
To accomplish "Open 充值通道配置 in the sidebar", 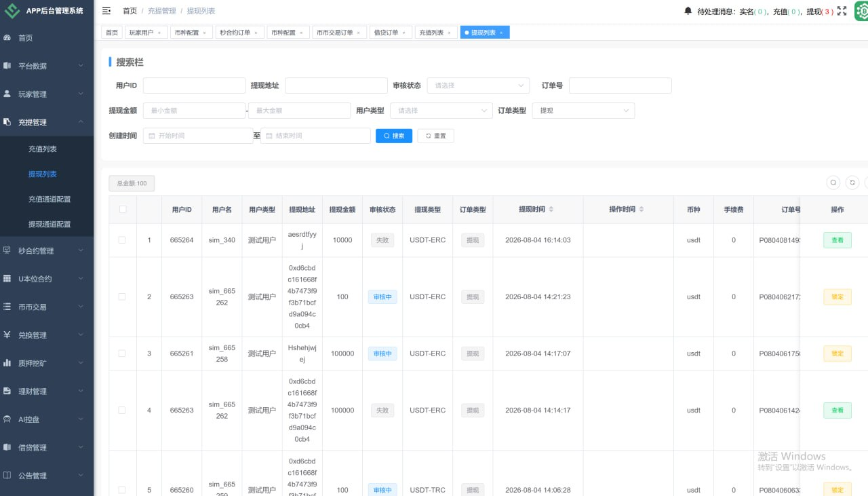I will click(50, 199).
